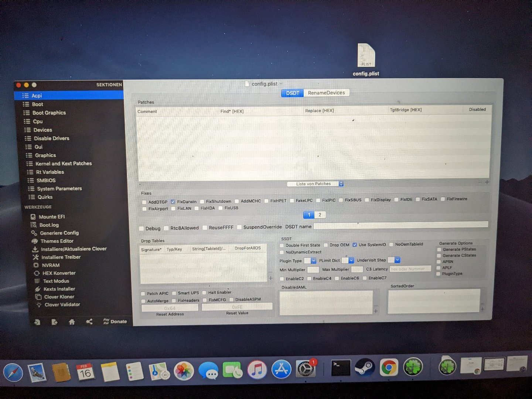Switch to the DSDT tab

[x=293, y=93]
